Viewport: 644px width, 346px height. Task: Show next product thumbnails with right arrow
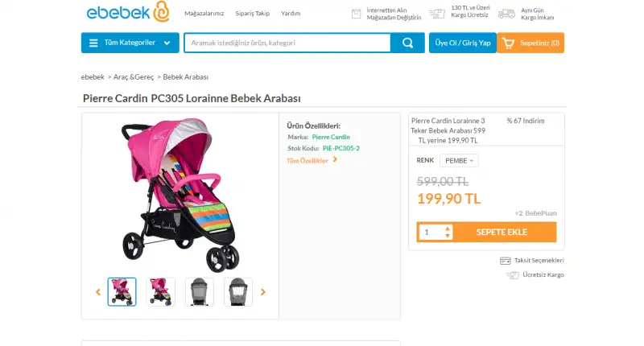tap(262, 292)
